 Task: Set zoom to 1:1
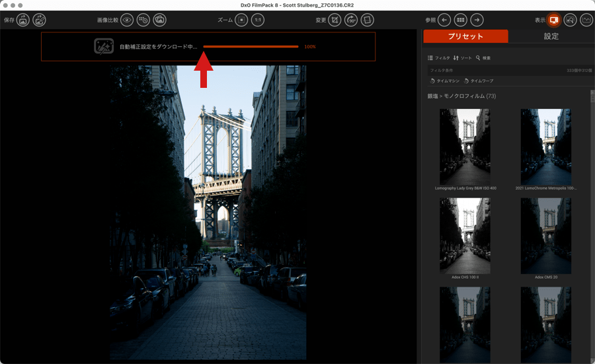(x=258, y=20)
